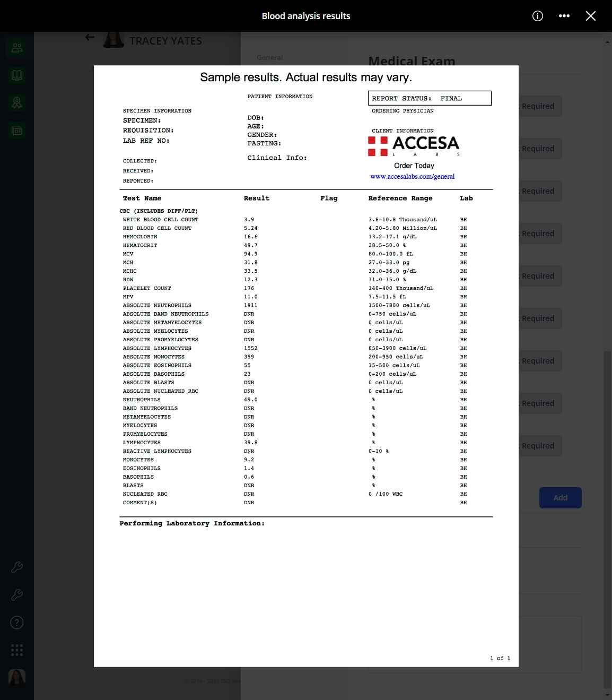Open the nine-dot apps grid icon
The width and height of the screenshot is (612, 700).
(x=17, y=650)
